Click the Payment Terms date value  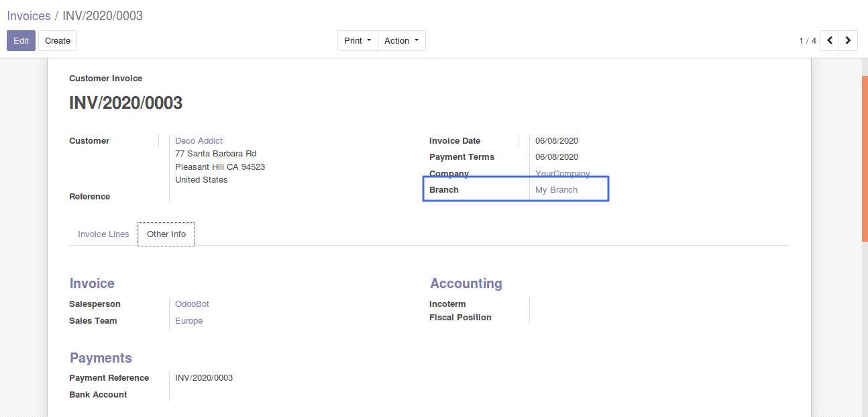(x=556, y=157)
